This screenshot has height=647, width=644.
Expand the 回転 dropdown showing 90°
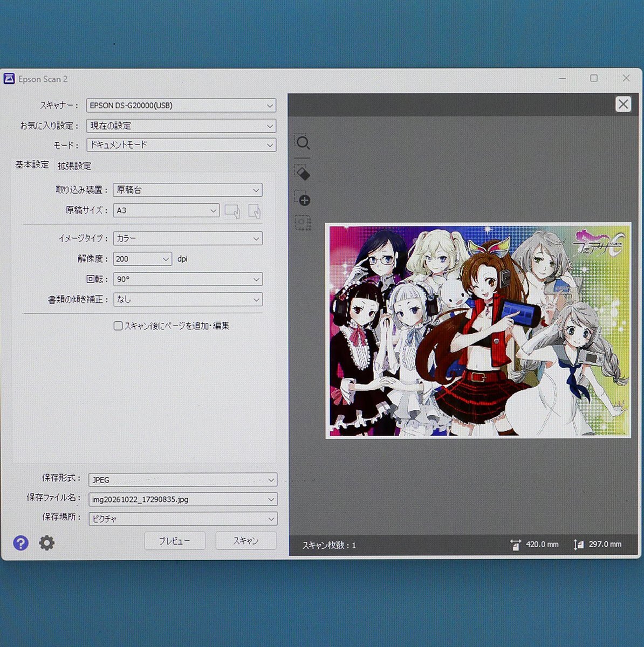coord(188,279)
